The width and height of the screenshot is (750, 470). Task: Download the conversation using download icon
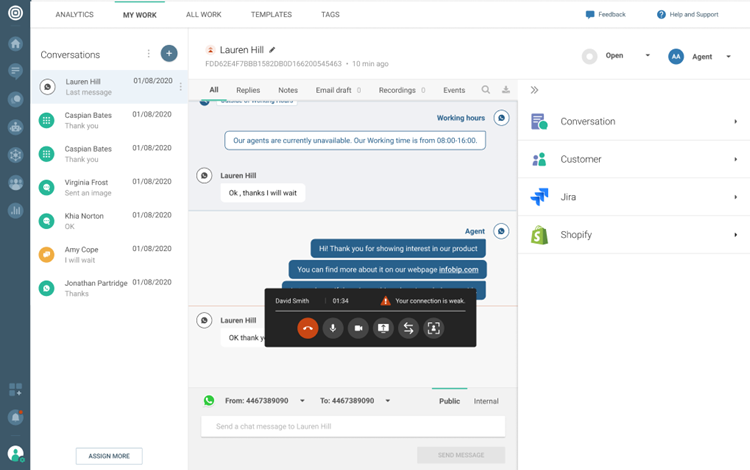[506, 90]
